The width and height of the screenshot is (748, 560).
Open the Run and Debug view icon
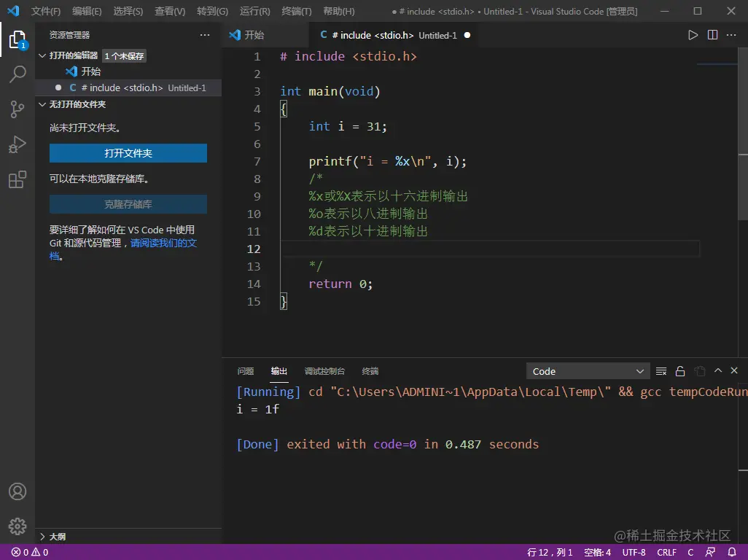17,144
